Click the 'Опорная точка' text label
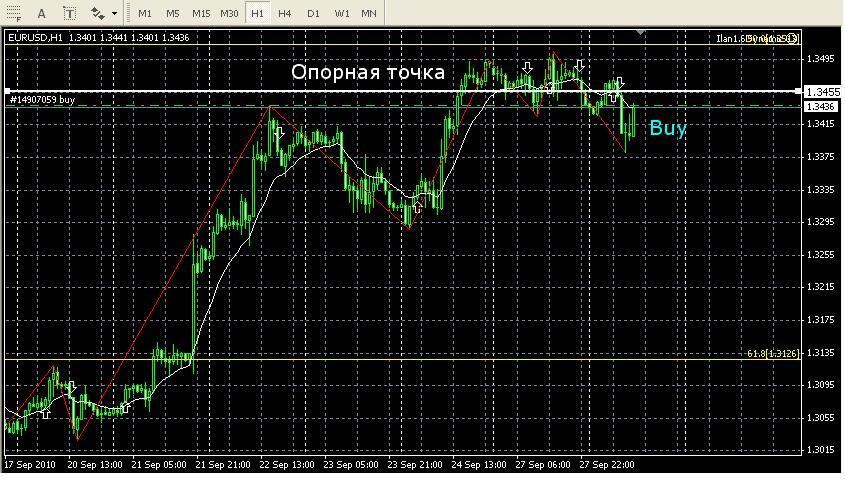 click(x=368, y=72)
